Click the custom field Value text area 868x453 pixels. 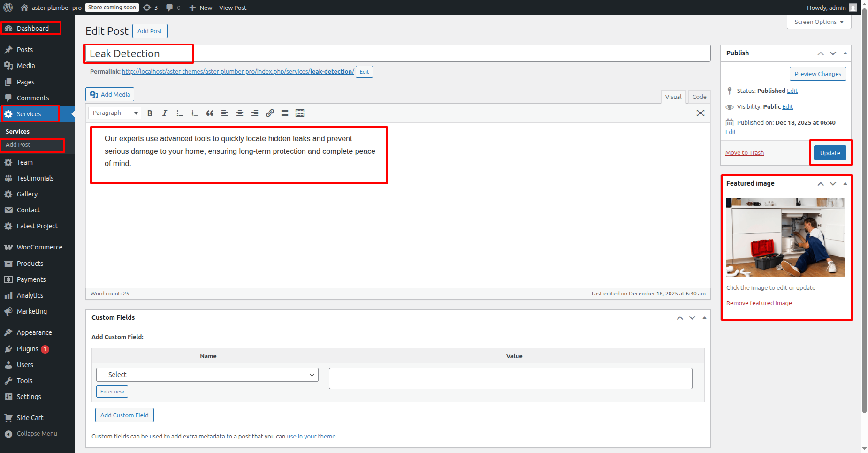pos(510,378)
